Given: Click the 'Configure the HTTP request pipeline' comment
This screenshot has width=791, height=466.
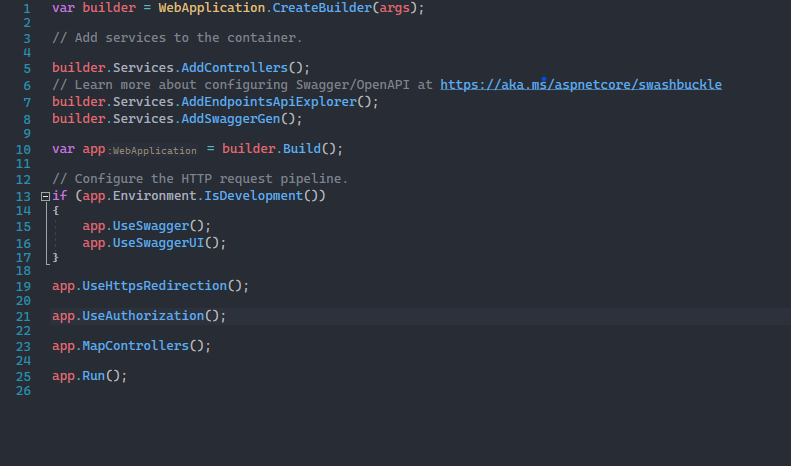Looking at the screenshot, I should pyautogui.click(x=200, y=179).
